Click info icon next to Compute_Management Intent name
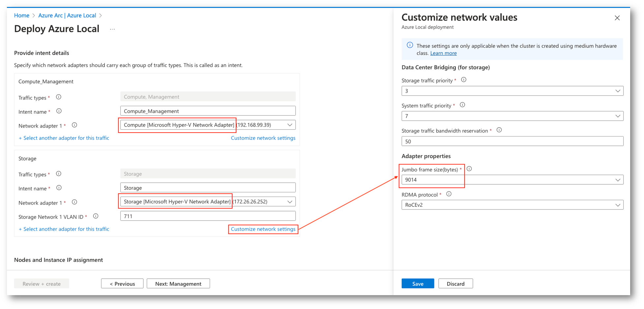This screenshot has height=309, width=644. coord(59,111)
